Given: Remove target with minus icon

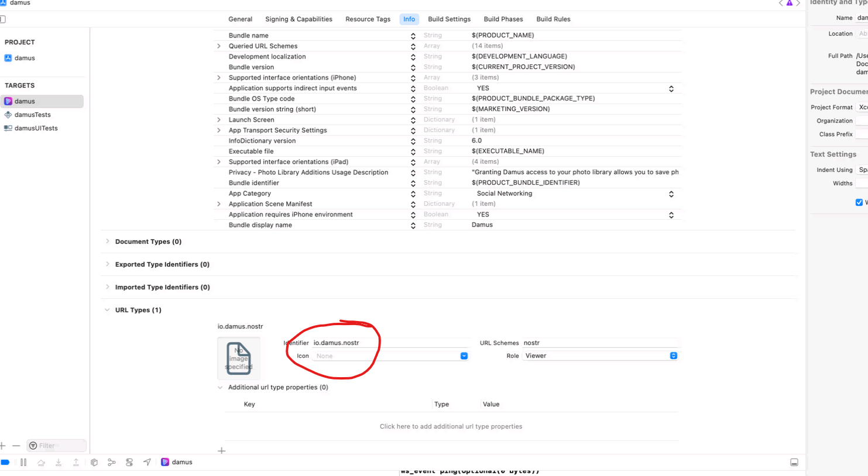Looking at the screenshot, I should pos(16,446).
